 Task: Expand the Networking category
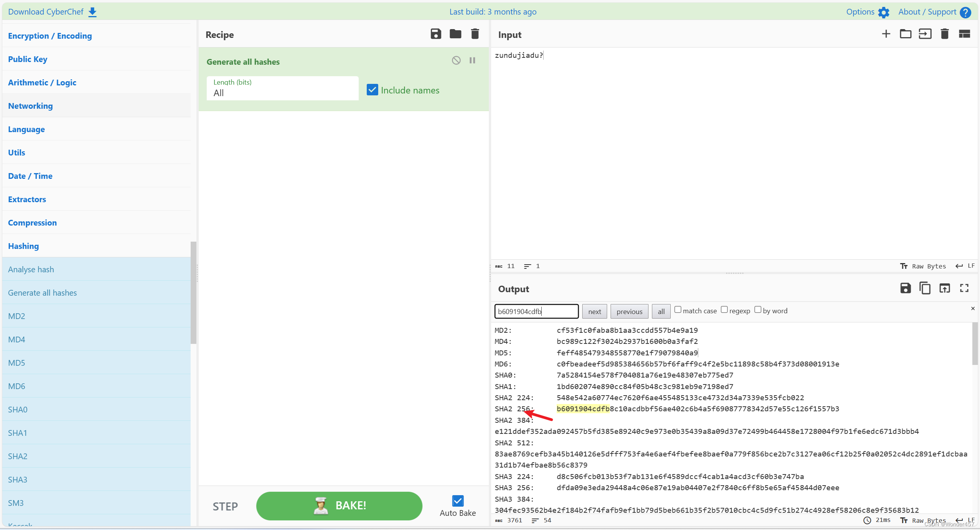click(30, 106)
